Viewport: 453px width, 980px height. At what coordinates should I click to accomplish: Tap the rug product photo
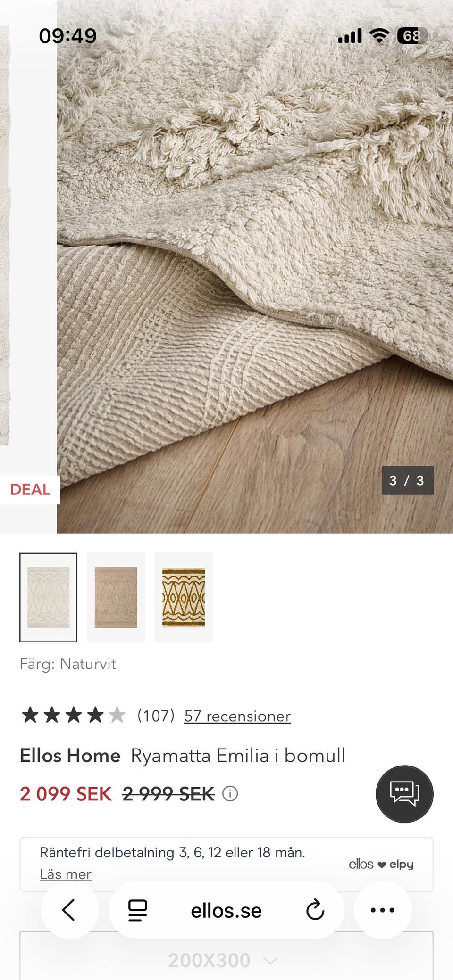pyautogui.click(x=255, y=267)
